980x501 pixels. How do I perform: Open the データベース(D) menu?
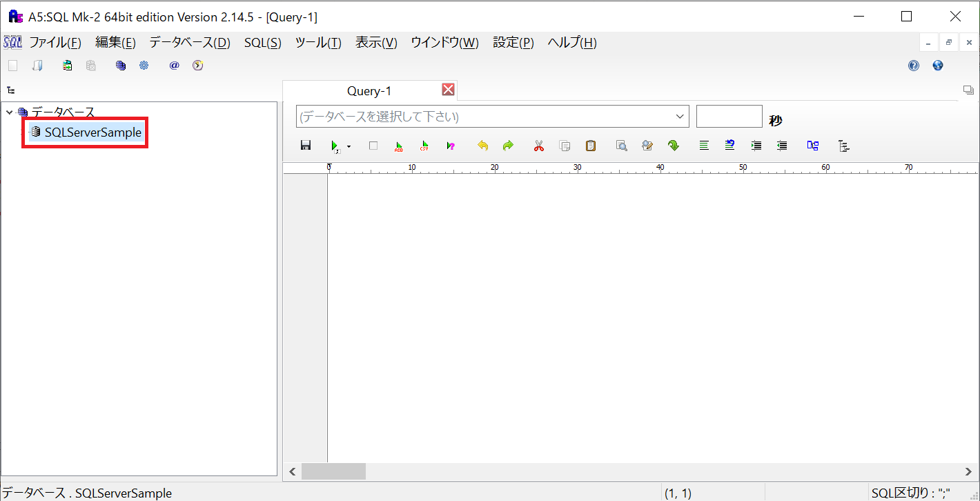point(190,43)
